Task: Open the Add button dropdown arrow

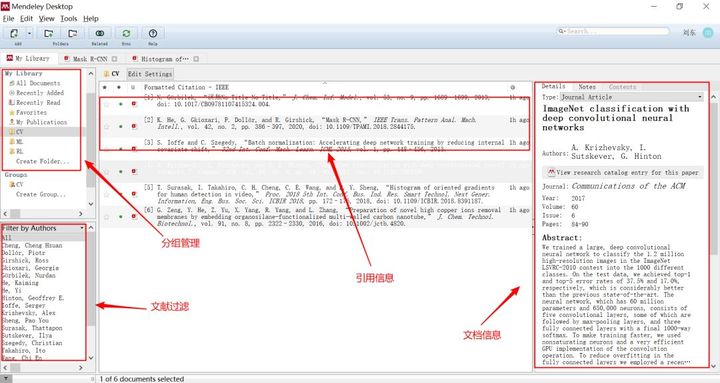Action: click(x=29, y=33)
